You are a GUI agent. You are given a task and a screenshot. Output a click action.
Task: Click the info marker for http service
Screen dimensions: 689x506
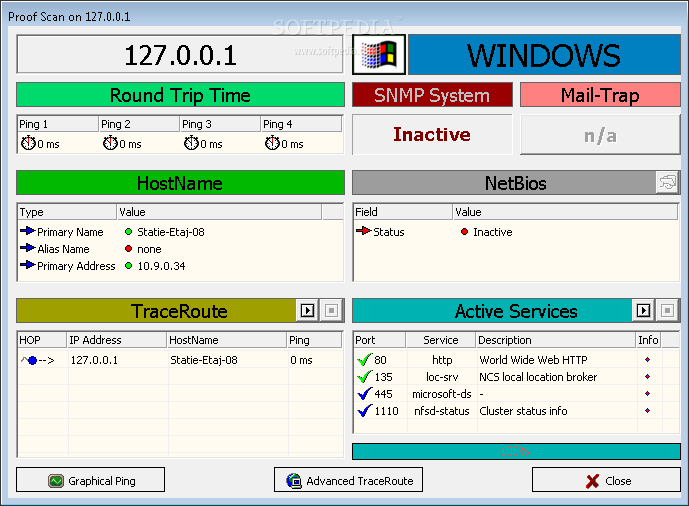pyautogui.click(x=647, y=360)
